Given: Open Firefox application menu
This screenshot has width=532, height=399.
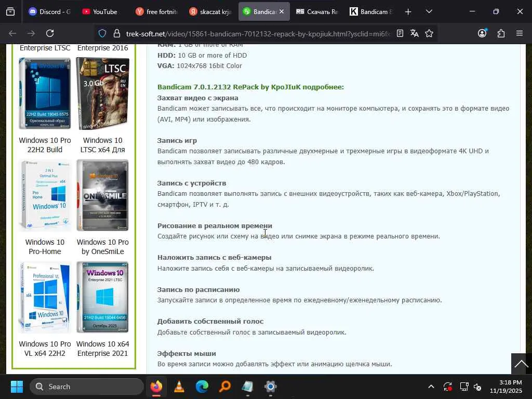Looking at the screenshot, I should (520, 33).
